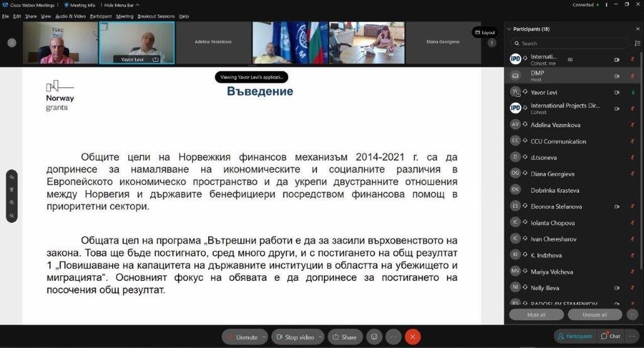Collapse the Hide Menu Bar toggle
This screenshot has width=644, height=348.
(122, 5)
